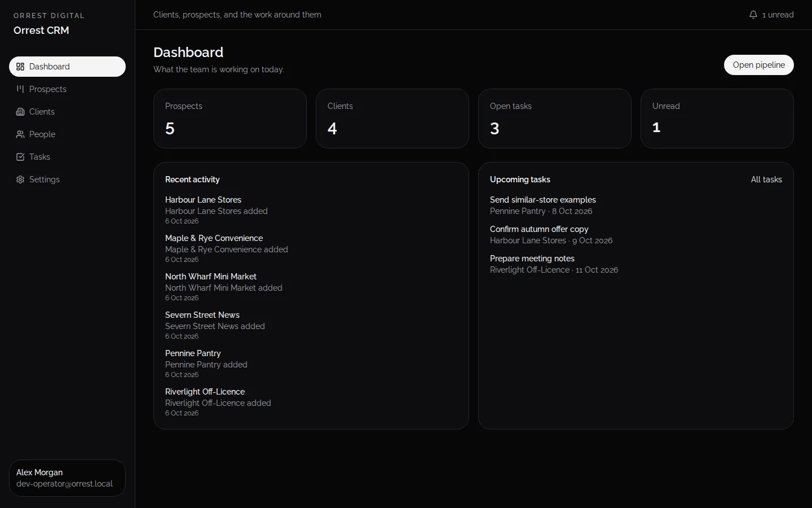Select the Prepare meeting notes task

(532, 259)
